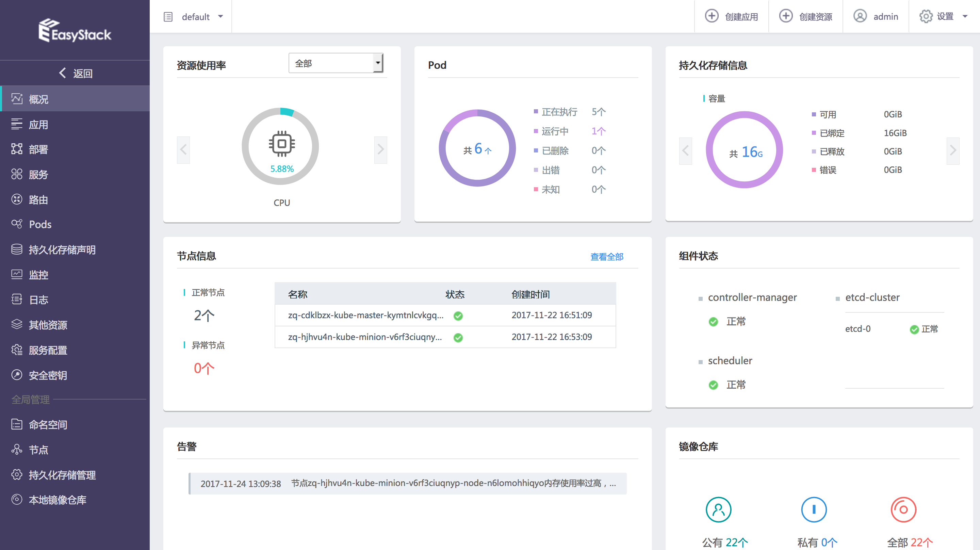Viewport: 980px width, 550px height.
Task: Click the 设置 gear icon
Action: (x=926, y=16)
